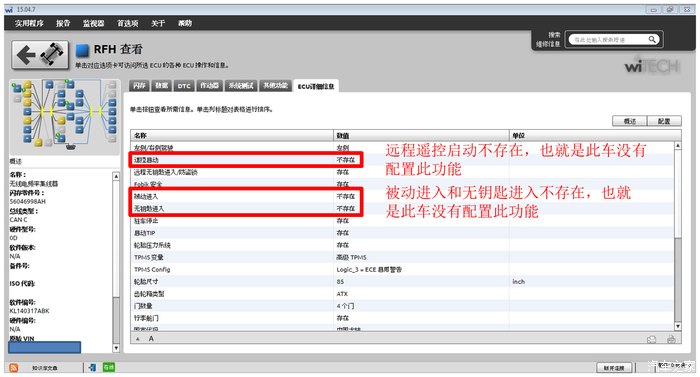Click the RSS feed icon in status bar

coord(14,367)
